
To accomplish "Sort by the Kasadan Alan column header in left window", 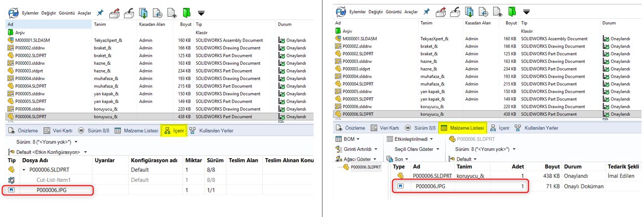I will click(x=151, y=24).
